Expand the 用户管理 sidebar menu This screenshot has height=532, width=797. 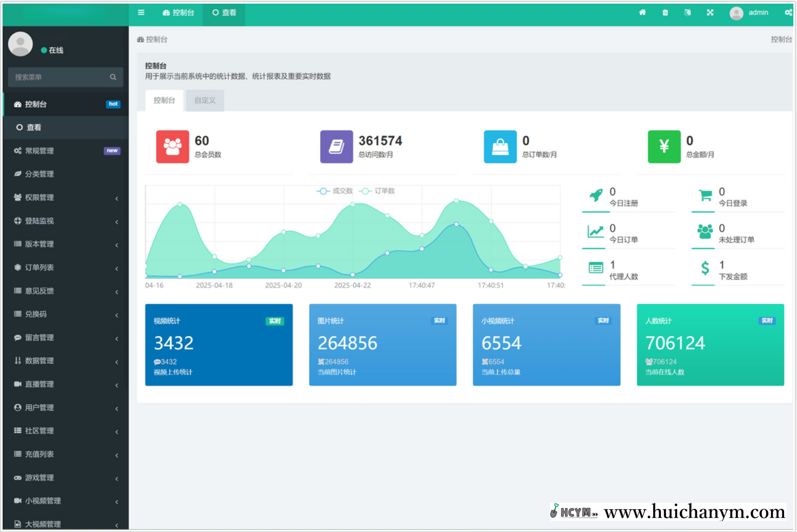click(x=65, y=408)
